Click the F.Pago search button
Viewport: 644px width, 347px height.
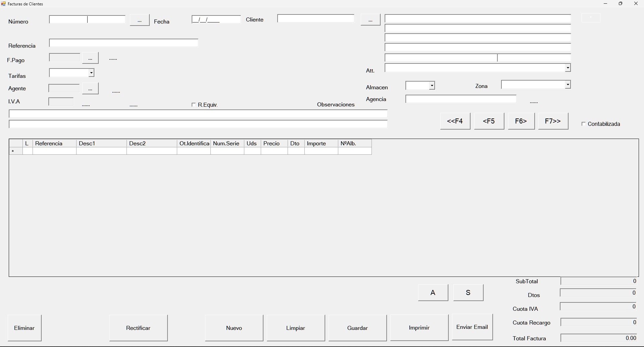[90, 58]
